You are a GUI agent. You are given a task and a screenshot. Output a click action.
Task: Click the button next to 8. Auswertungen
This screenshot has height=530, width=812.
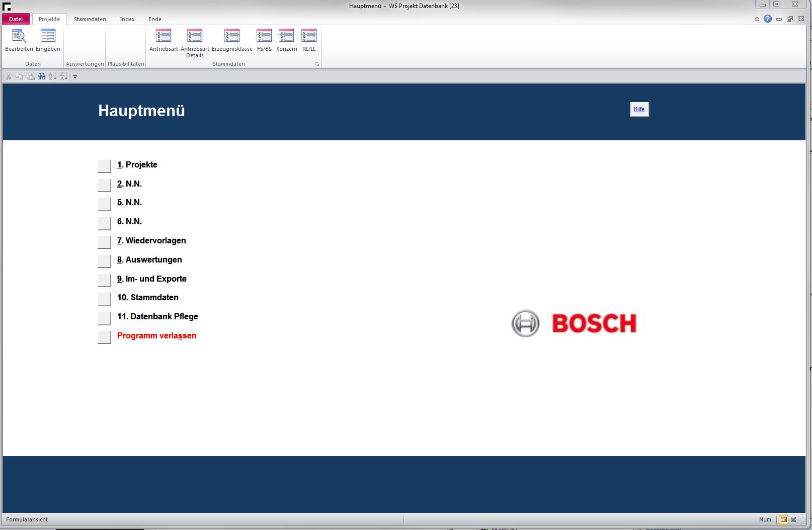[104, 260]
